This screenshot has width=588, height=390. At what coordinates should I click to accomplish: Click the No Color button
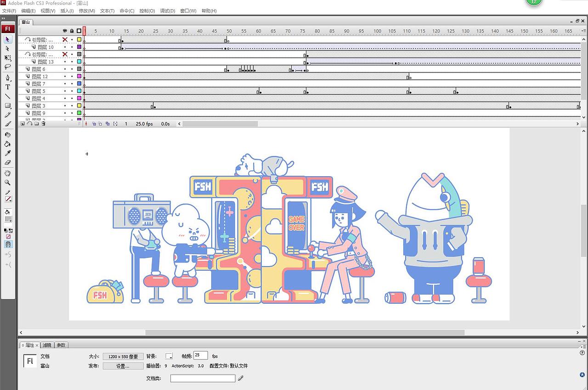click(x=8, y=237)
